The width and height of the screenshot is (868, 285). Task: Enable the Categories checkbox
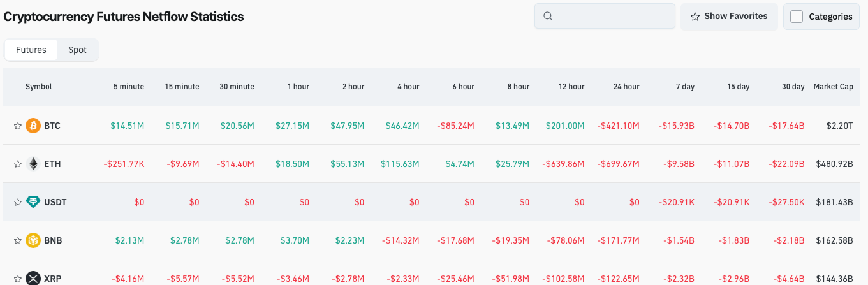pyautogui.click(x=797, y=17)
